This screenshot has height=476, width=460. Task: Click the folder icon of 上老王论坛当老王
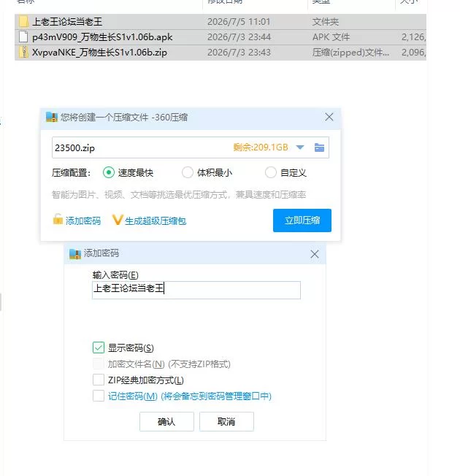(23, 22)
